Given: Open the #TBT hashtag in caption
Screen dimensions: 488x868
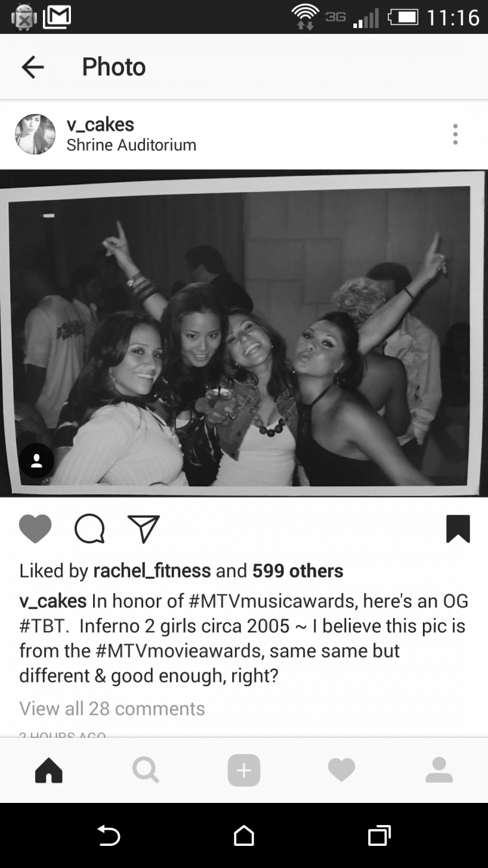Looking at the screenshot, I should [x=44, y=626].
